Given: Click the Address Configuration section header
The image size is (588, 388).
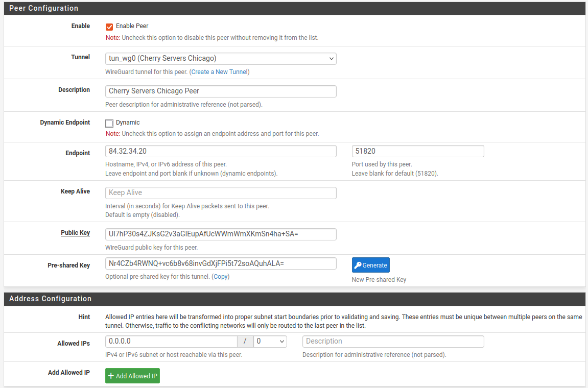Looking at the screenshot, I should point(50,299).
